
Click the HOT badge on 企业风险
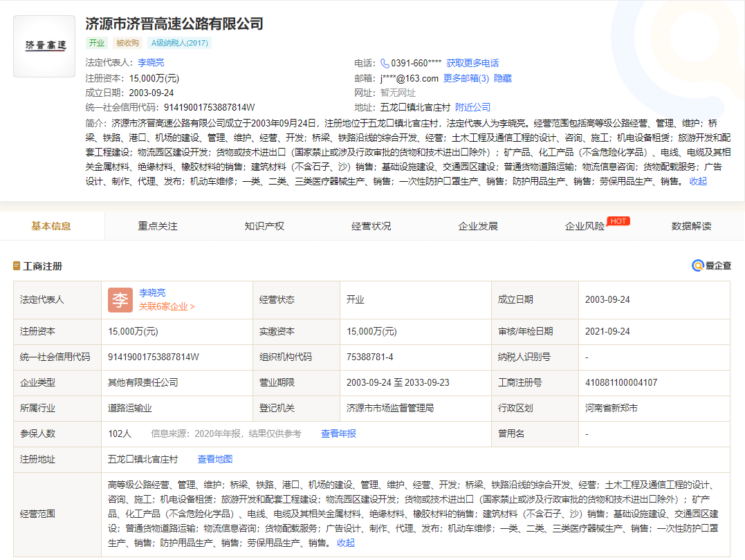pos(618,221)
